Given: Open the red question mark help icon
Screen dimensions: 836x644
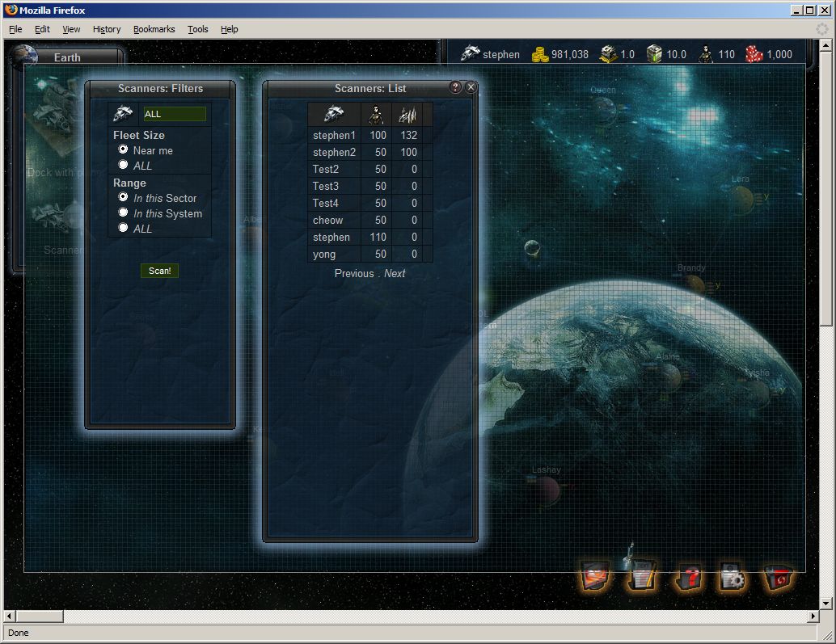Looking at the screenshot, I should coord(688,577).
